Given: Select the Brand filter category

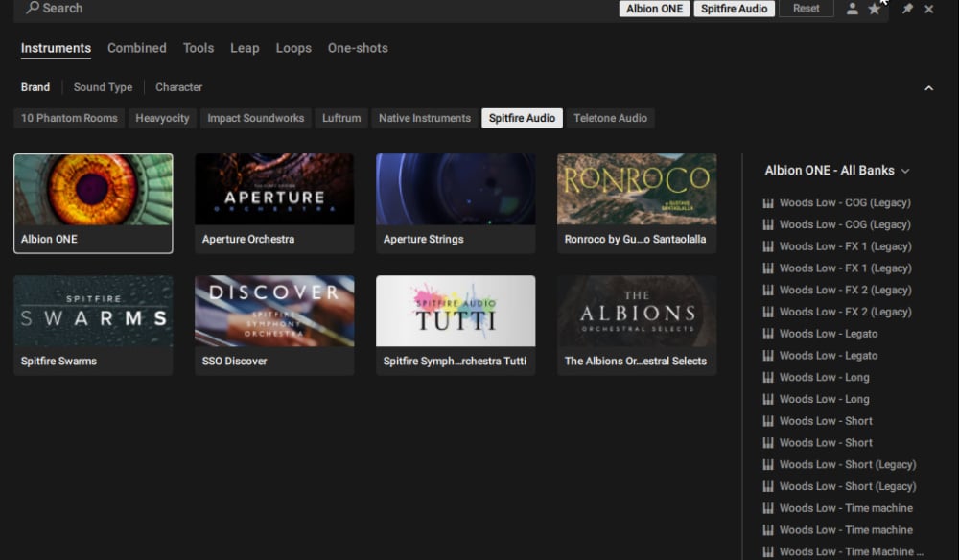Looking at the screenshot, I should click(x=35, y=87).
